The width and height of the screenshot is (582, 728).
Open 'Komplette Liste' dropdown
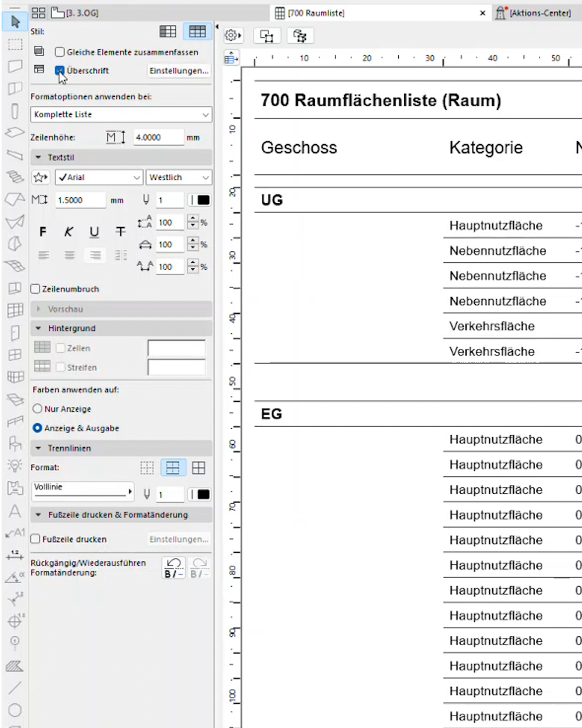tap(121, 114)
